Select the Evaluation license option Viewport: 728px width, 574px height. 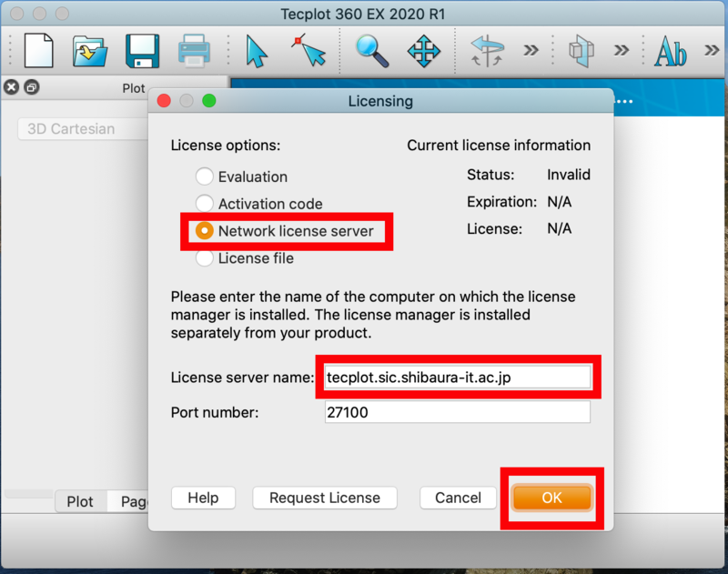click(x=241, y=176)
